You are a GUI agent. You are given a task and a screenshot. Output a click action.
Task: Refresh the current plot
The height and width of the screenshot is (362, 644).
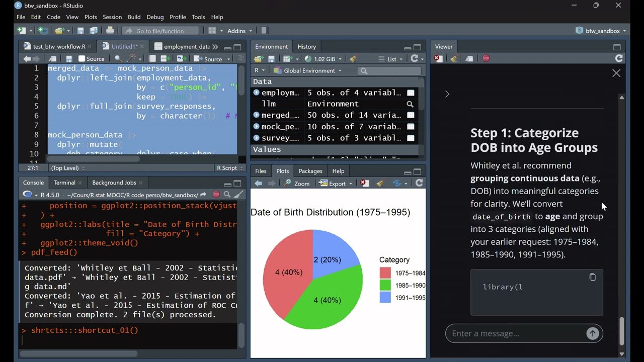pyautogui.click(x=419, y=184)
